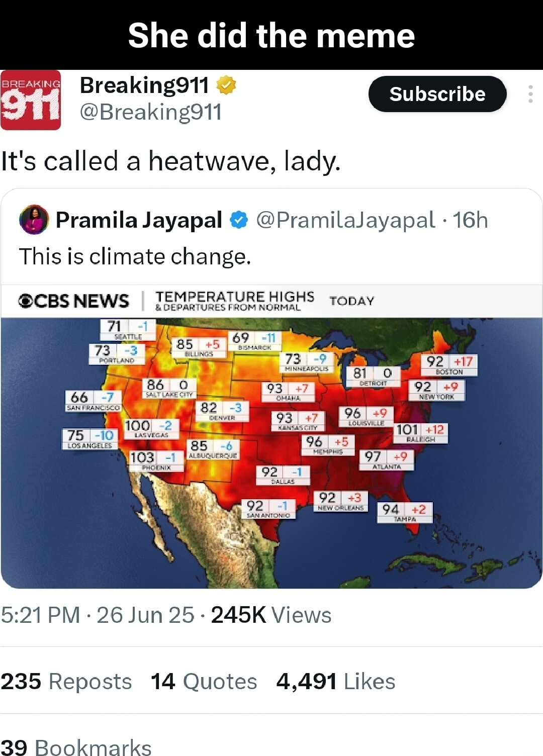Open the CBS News temperature map image
The height and width of the screenshot is (756, 543).
pos(271,437)
